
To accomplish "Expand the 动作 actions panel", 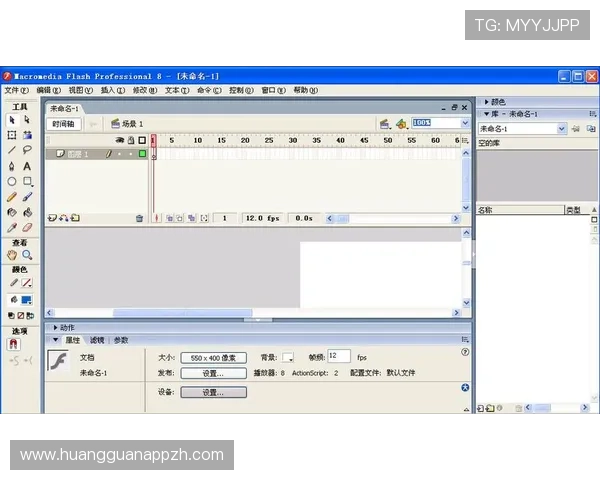I will pyautogui.click(x=55, y=328).
